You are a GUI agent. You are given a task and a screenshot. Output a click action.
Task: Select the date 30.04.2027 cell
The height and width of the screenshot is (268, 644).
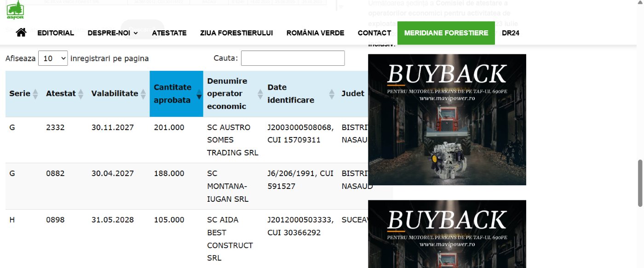113,174
